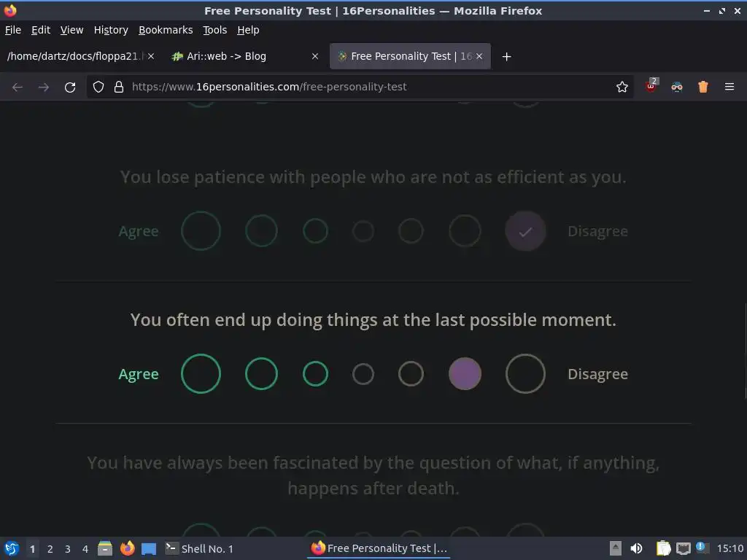The height and width of the screenshot is (560, 747).
Task: Close the Ari::web Blog tab
Action: (x=315, y=56)
